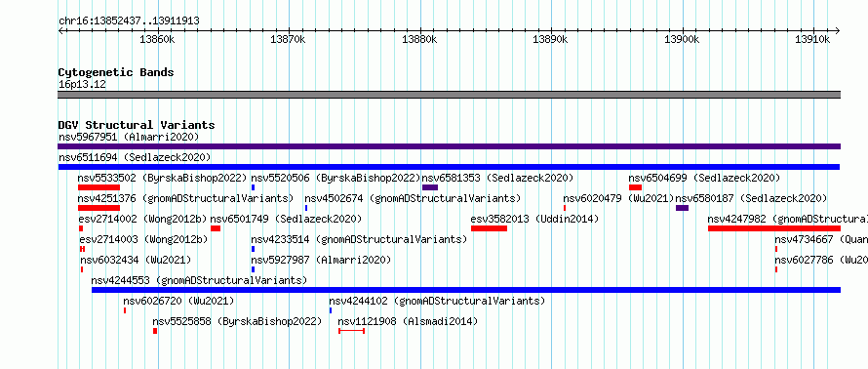868x369 pixels.
Task: Open nsv6026720 (Wu2021) label
Action: pyautogui.click(x=178, y=301)
